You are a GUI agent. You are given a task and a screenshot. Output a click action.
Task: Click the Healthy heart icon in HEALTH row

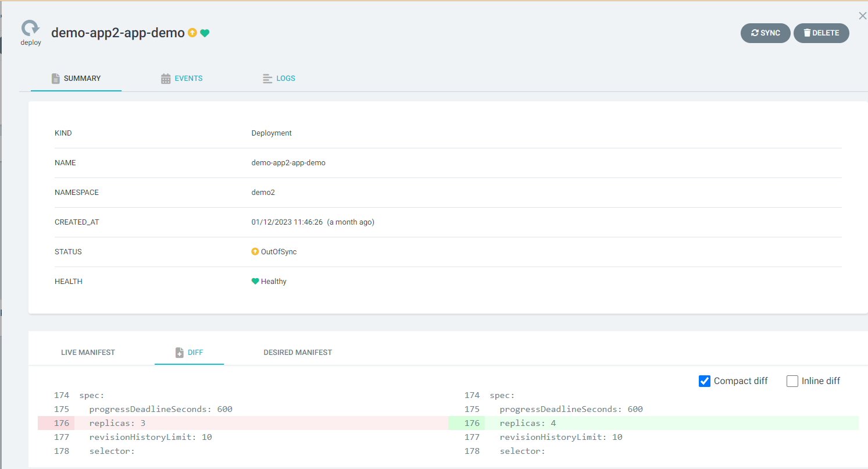[255, 282]
